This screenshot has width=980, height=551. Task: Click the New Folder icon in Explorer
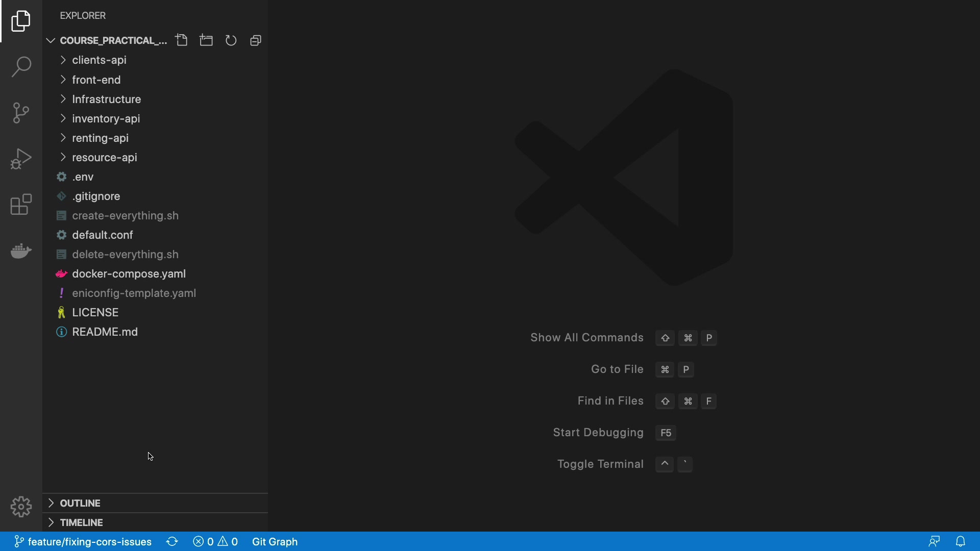coord(206,40)
